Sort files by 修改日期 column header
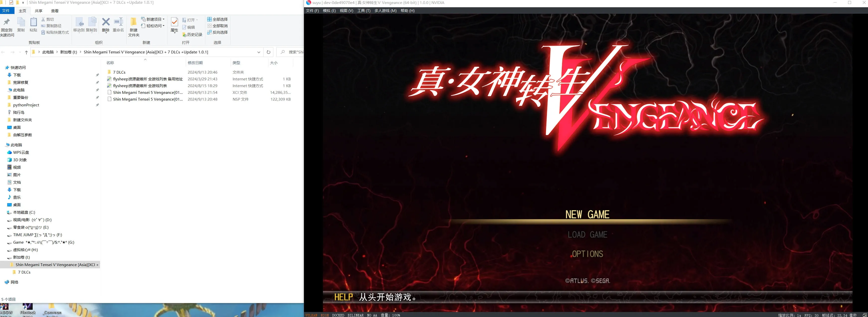 (208, 63)
